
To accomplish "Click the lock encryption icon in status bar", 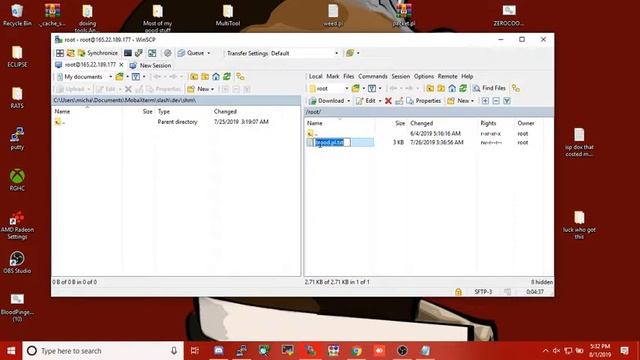I will [458, 292].
